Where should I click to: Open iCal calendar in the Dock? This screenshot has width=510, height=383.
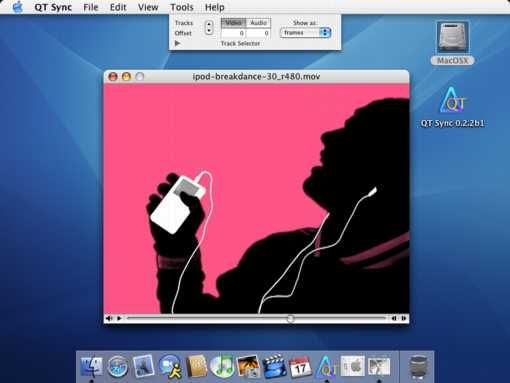coord(300,366)
